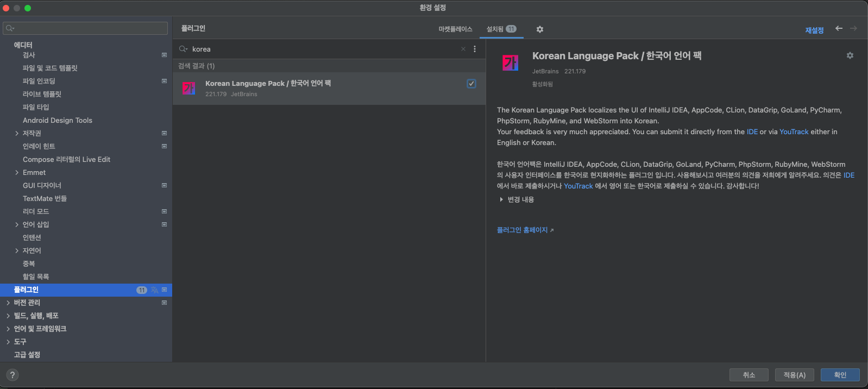Screen dimensions: 868x389
Task: Select the 에디터 category heading
Action: tap(23, 45)
